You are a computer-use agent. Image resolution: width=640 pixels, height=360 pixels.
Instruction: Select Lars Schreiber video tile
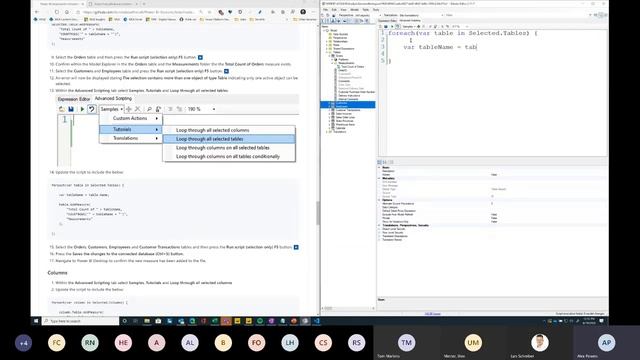[540, 343]
